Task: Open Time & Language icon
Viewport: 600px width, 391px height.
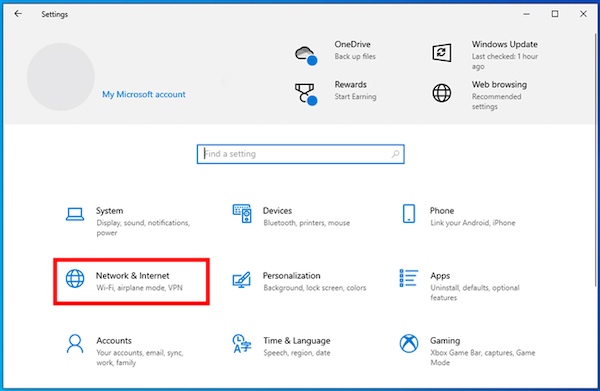Action: [242, 343]
